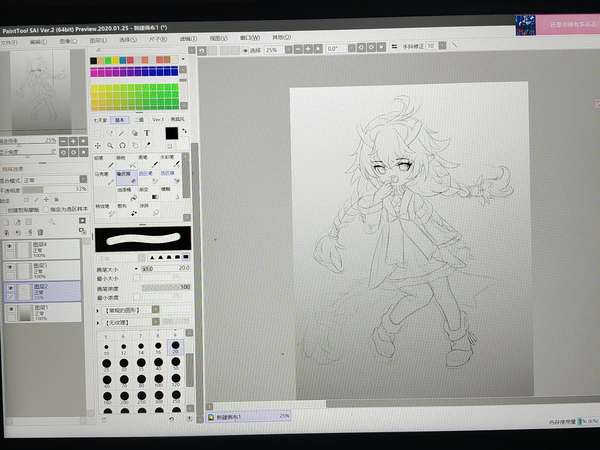This screenshot has height=450, width=600.
Task: Expand the brush shape settings triangle
Action: [98, 311]
